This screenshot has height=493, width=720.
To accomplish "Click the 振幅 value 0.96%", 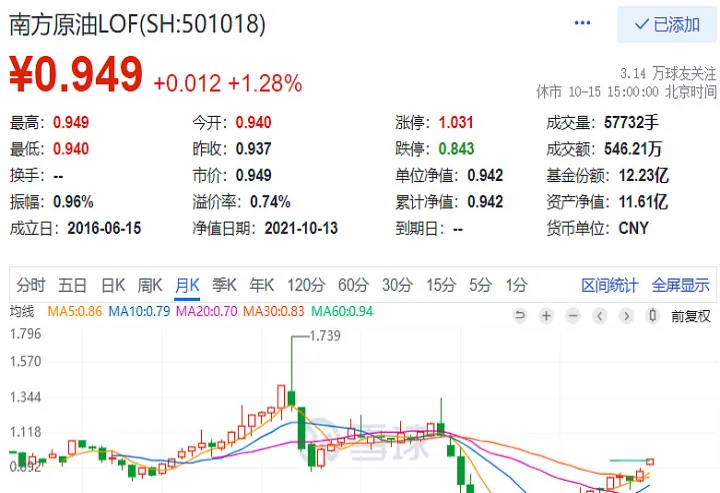I will point(73,202).
